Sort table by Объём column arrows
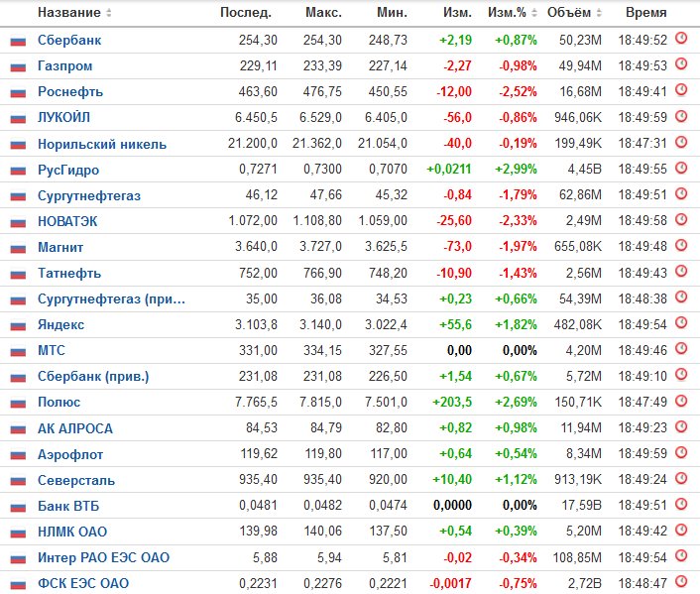The image size is (700, 594). click(x=599, y=13)
